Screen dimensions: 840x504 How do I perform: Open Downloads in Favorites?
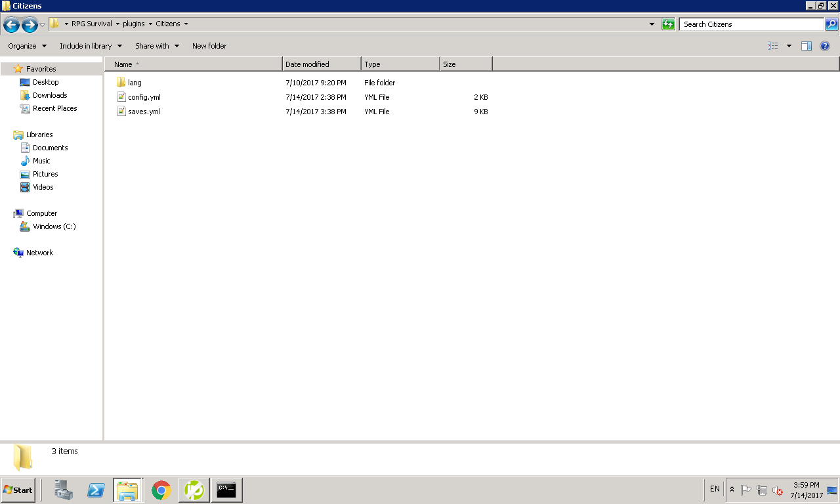50,95
